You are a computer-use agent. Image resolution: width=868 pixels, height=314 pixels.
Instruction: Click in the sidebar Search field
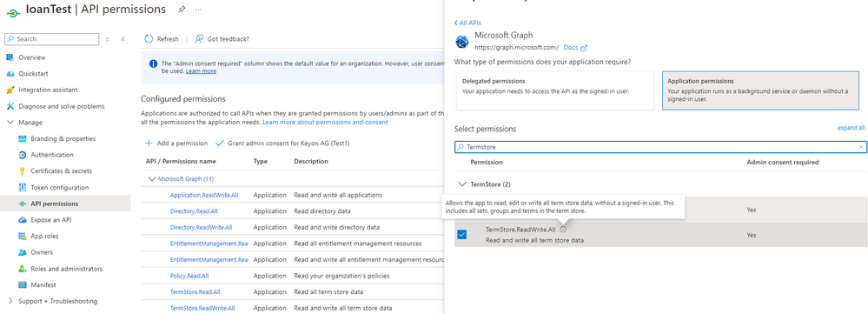[51, 39]
